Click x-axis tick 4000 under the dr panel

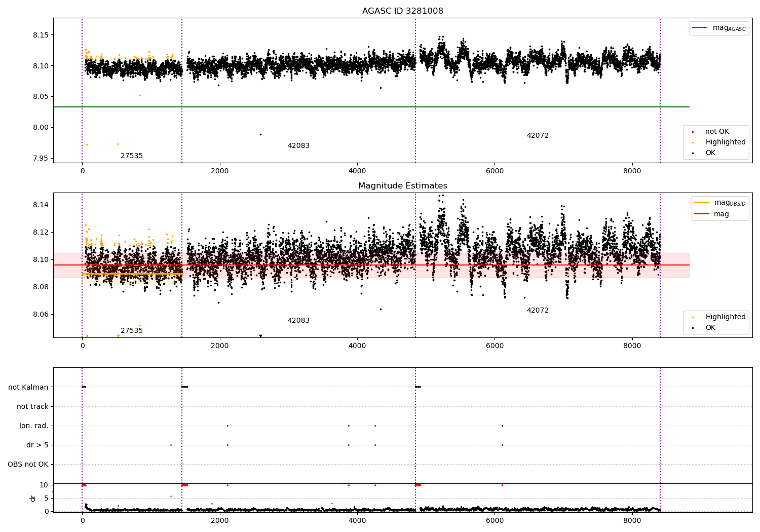click(x=357, y=520)
